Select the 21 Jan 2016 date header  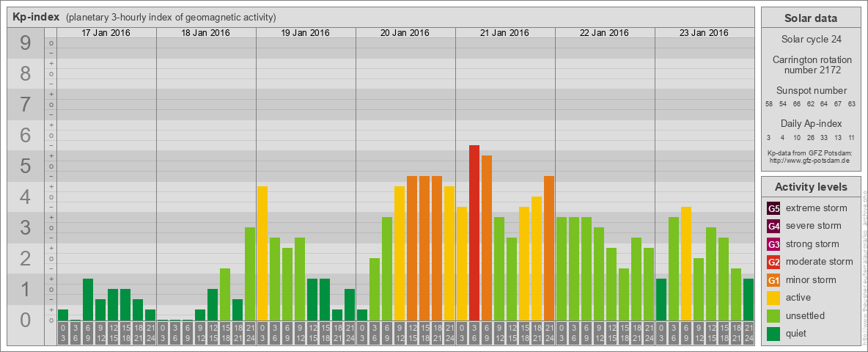point(504,33)
